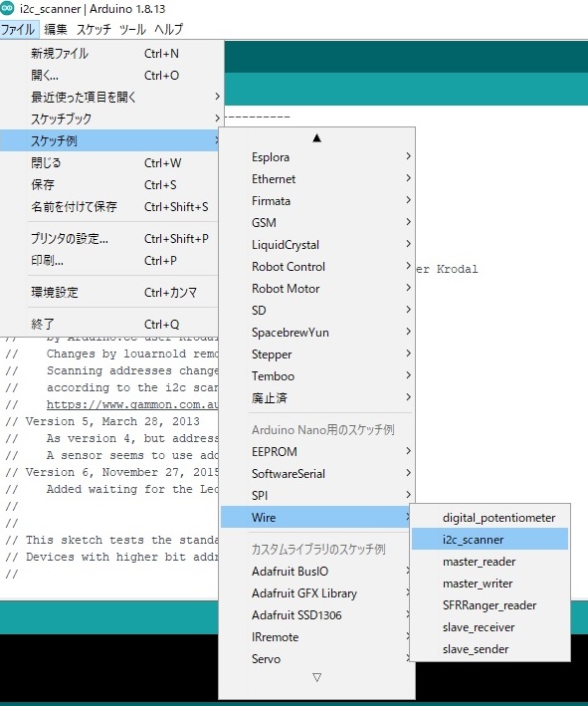Open 環境設定 preferences

108,293
